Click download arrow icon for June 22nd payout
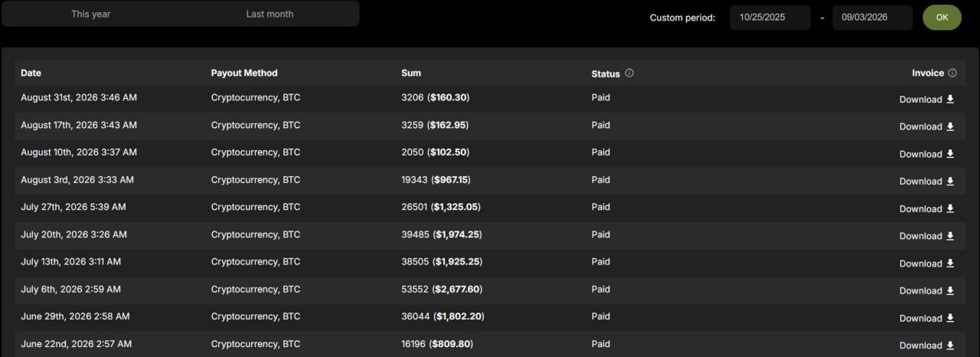Image resolution: width=980 pixels, height=357 pixels. coord(950,345)
